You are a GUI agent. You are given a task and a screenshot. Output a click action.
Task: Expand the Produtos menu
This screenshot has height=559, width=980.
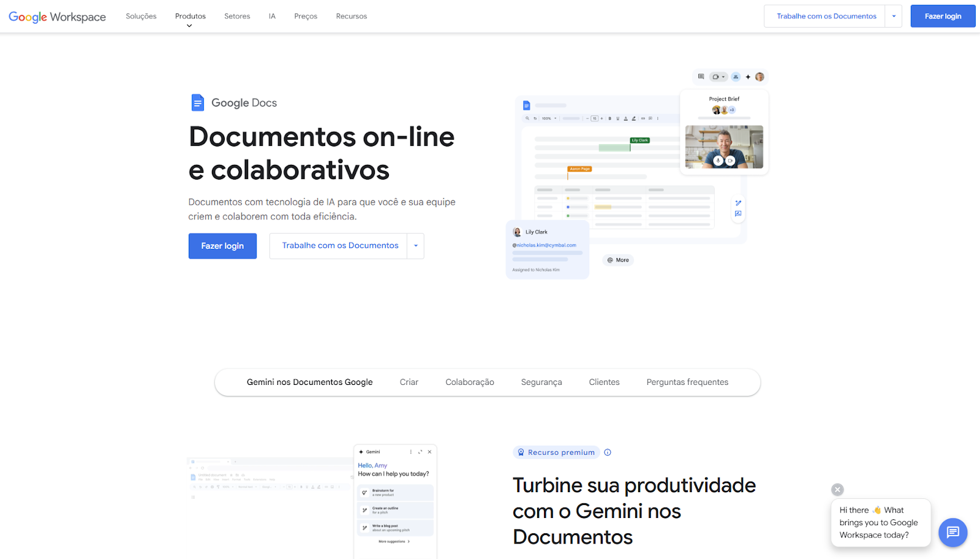pyautogui.click(x=190, y=17)
